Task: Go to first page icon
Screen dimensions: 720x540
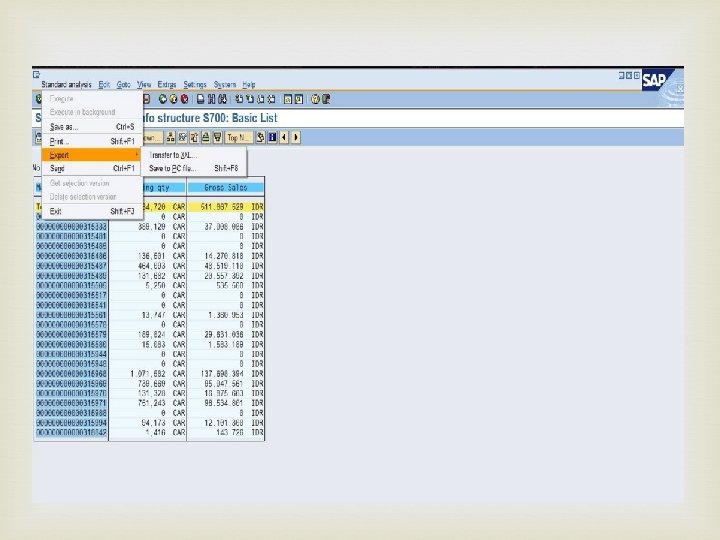Action: click(x=239, y=99)
